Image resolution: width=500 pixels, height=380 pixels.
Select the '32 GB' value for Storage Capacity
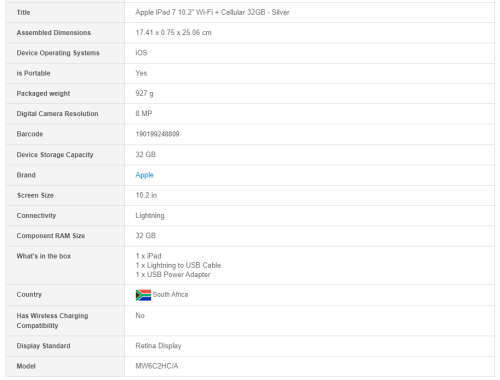(145, 155)
